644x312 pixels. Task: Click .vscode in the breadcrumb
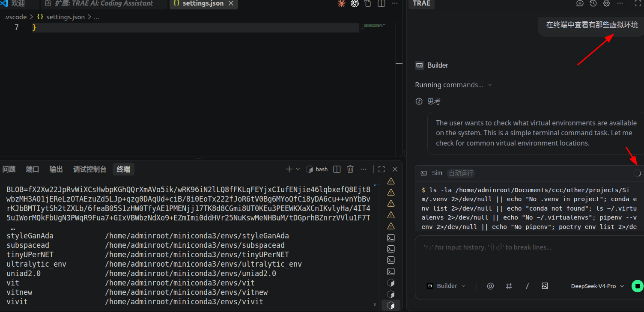point(15,17)
